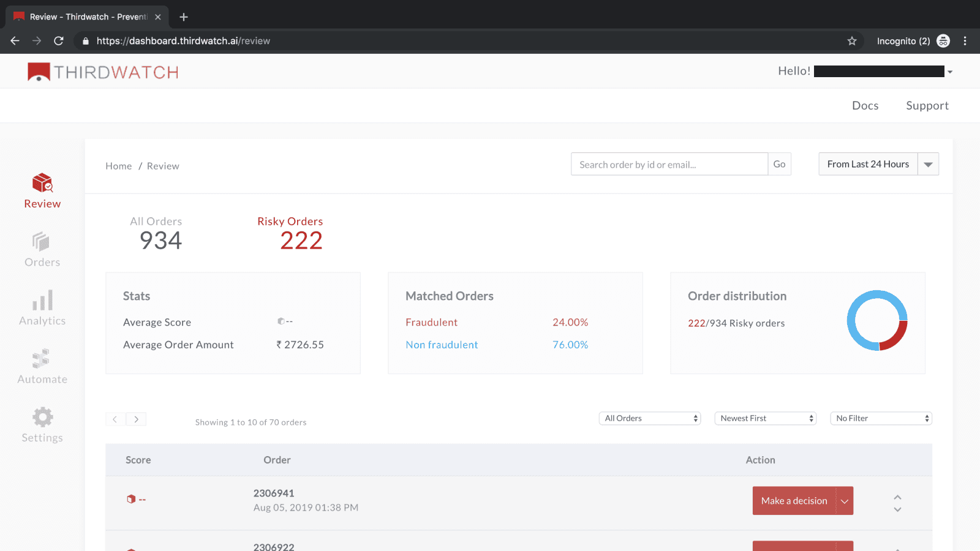This screenshot has width=980, height=551.
Task: Go to next page of orders
Action: point(136,419)
